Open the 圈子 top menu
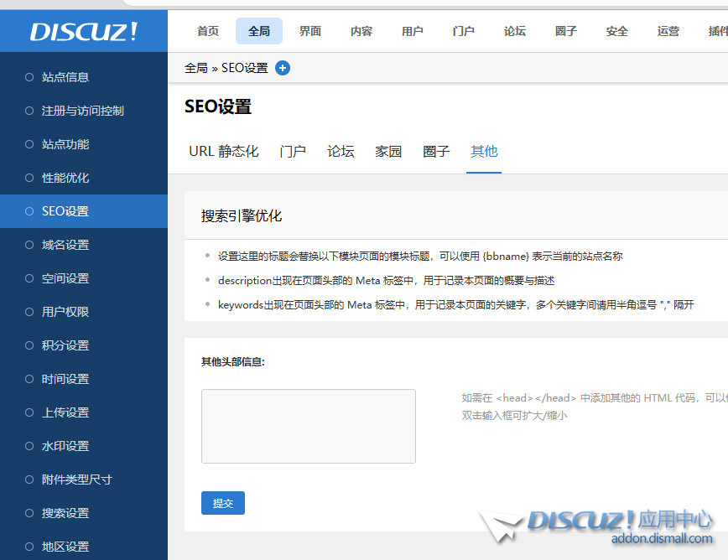The height and width of the screenshot is (560, 728). [565, 31]
